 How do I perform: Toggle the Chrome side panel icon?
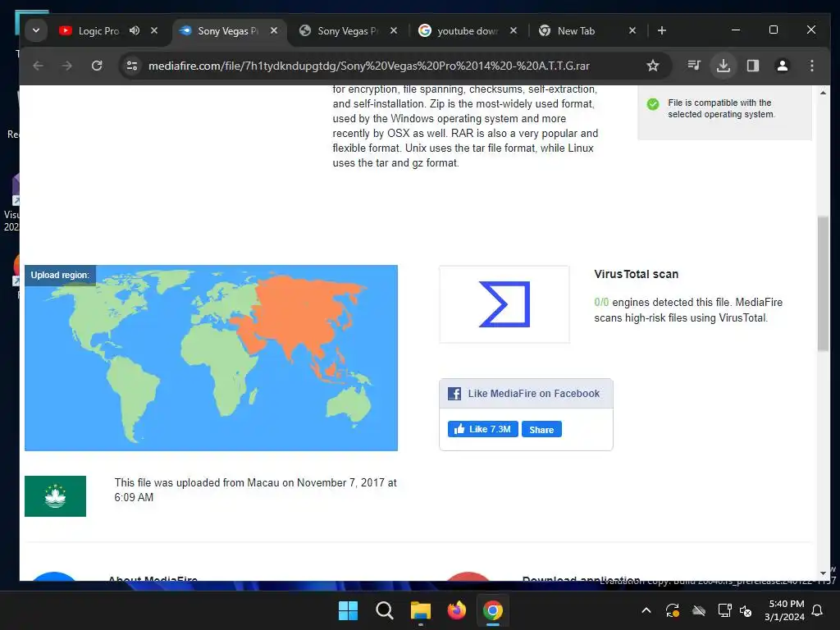click(753, 66)
